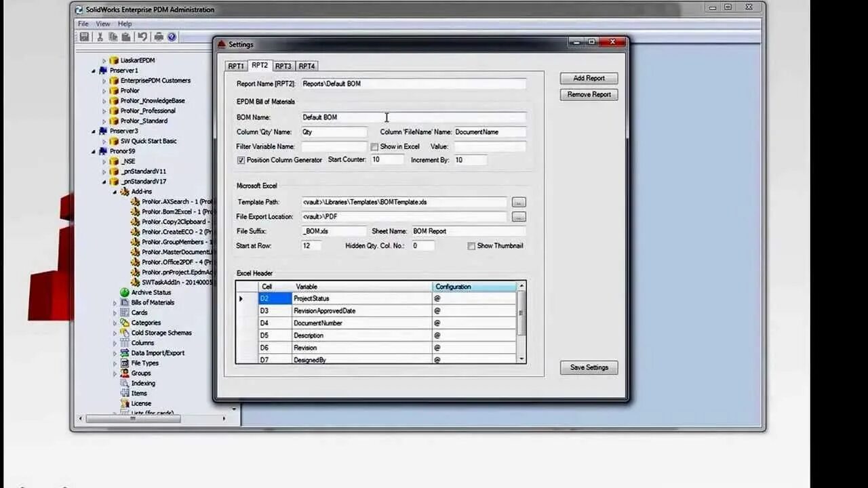Collapse the Pnserver3 tree node
This screenshot has width=868, height=488.
click(94, 131)
